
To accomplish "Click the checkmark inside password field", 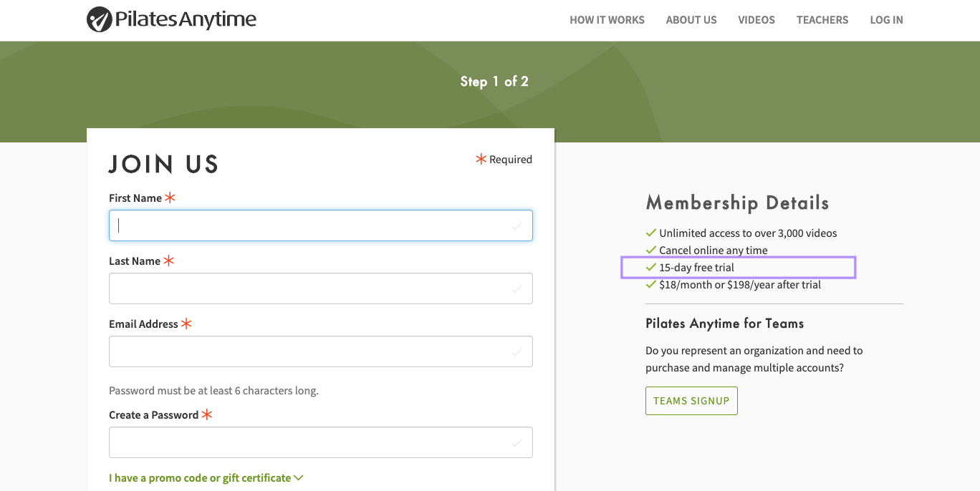I will (x=516, y=443).
